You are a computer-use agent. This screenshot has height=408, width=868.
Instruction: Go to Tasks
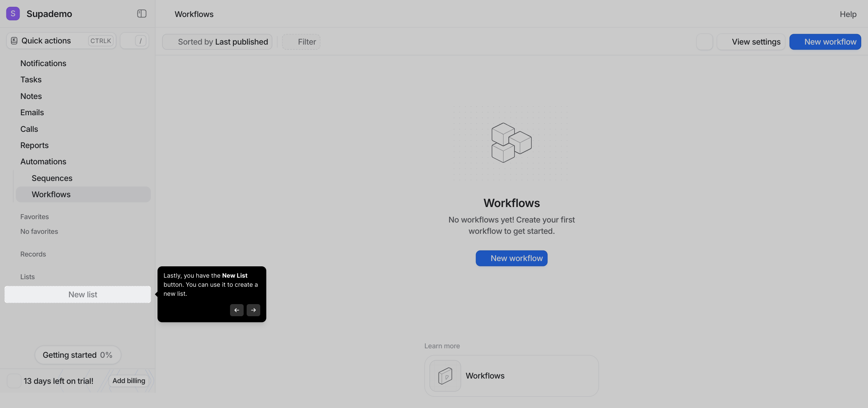click(31, 80)
